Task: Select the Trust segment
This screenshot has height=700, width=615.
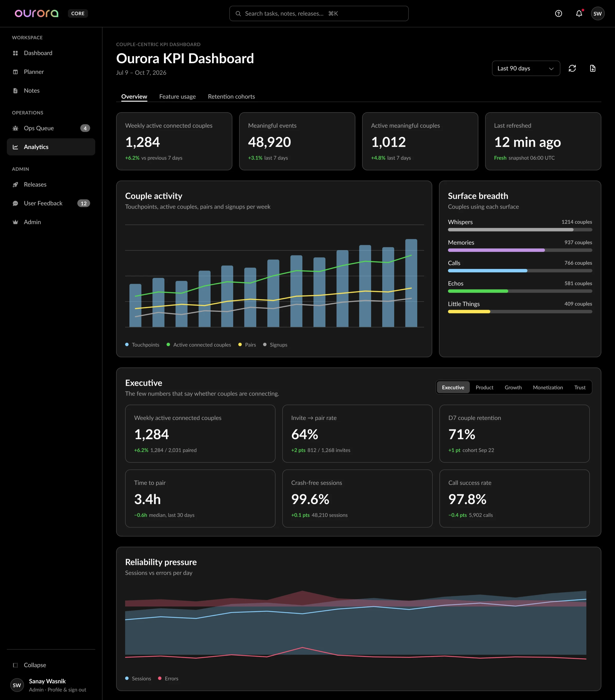Action: pos(580,387)
